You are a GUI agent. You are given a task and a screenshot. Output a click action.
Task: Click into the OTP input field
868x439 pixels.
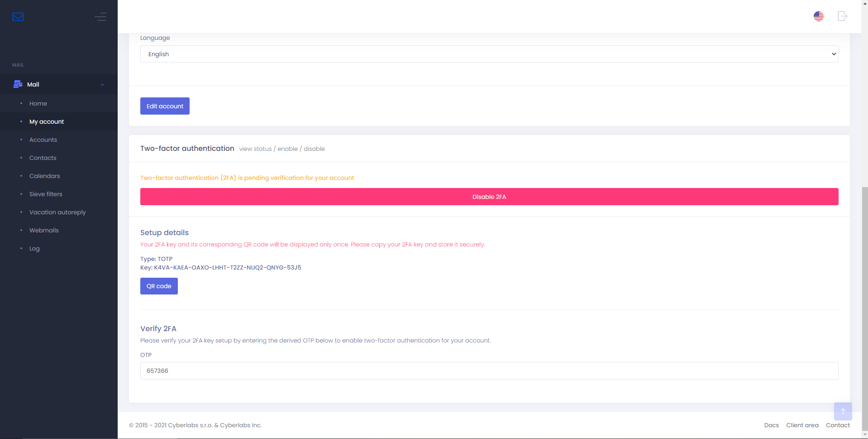tap(489, 371)
